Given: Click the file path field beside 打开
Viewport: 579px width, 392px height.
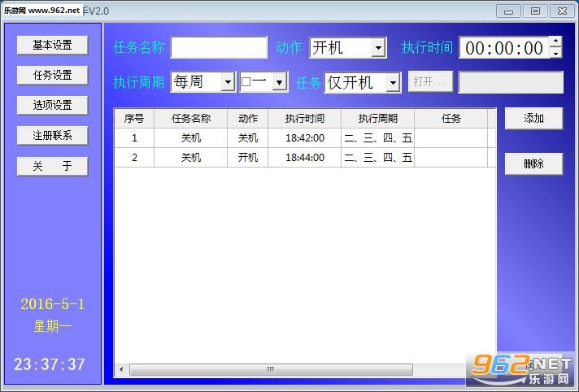Looking at the screenshot, I should coord(511,82).
